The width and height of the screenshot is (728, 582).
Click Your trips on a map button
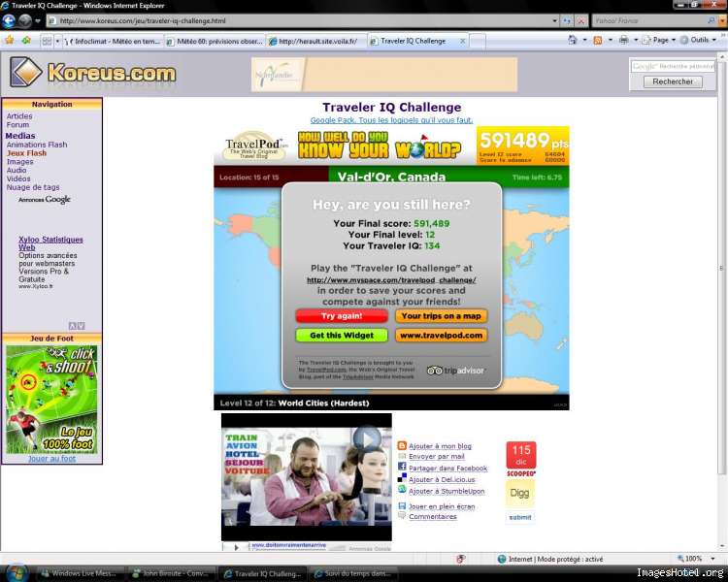441,316
